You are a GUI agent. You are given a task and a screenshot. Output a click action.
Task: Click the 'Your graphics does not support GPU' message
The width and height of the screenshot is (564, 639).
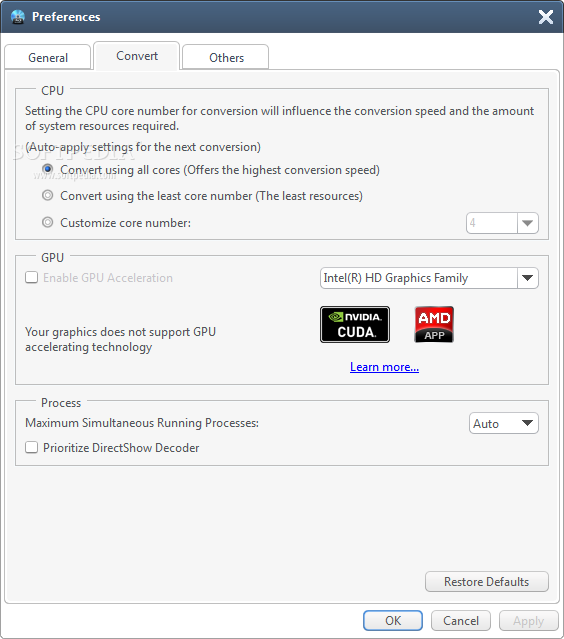pyautogui.click(x=120, y=339)
